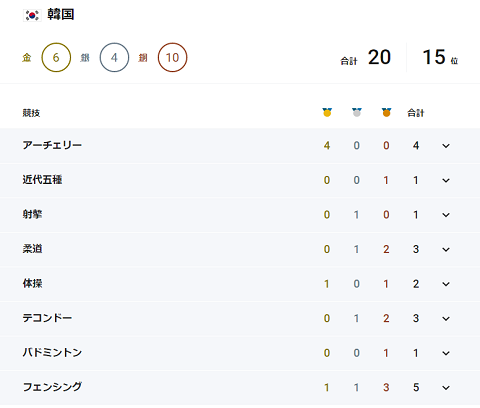
Task: Select the アーチェリー sport name
Action: (52, 145)
